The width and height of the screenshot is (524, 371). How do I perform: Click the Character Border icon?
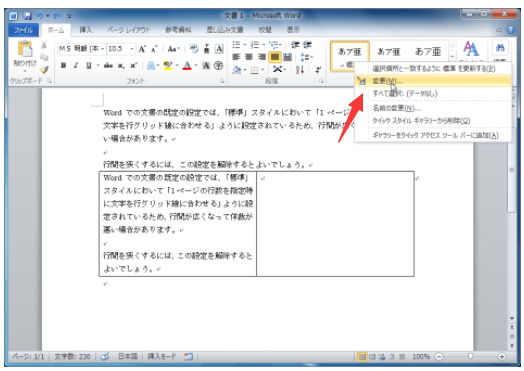219,49
